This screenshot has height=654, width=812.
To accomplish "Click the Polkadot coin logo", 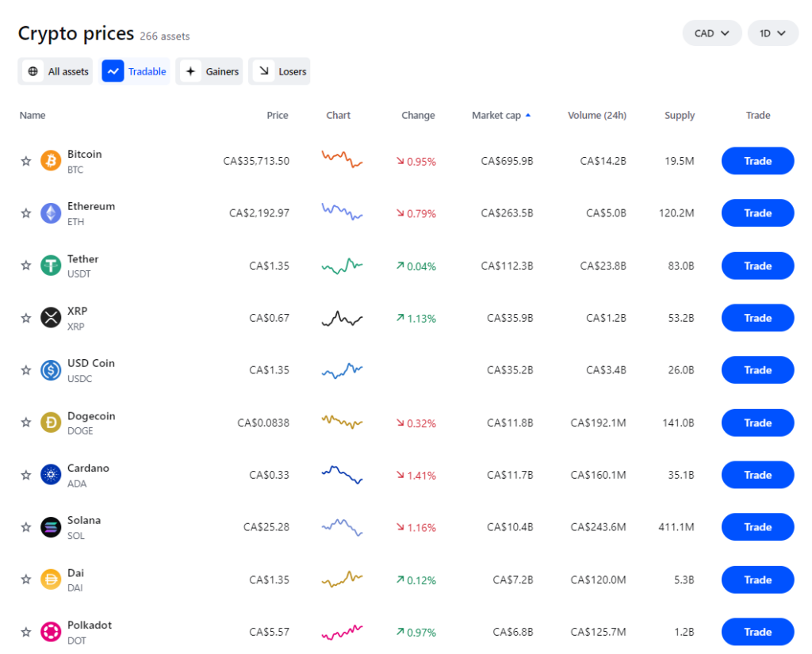I will (51, 632).
